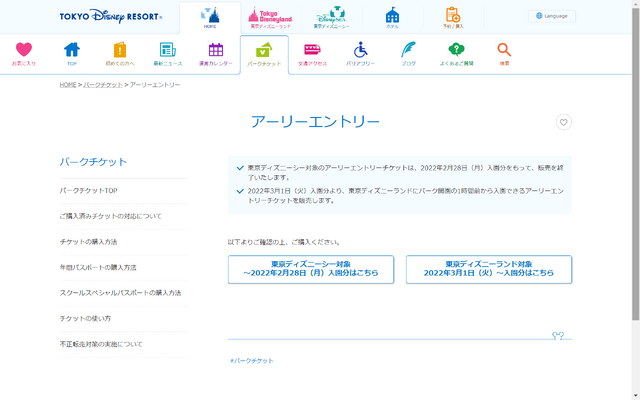Open the HOME castle tab

210,18
